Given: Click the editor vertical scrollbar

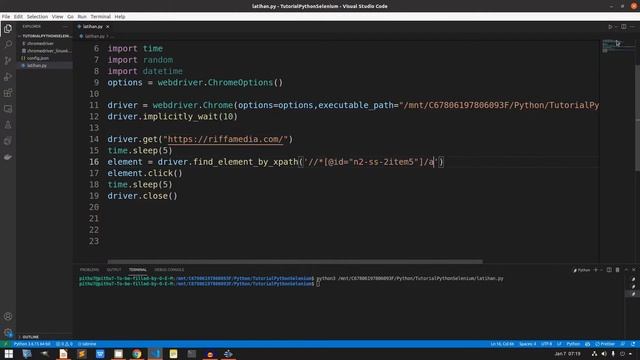Looking at the screenshot, I should 638,118.
